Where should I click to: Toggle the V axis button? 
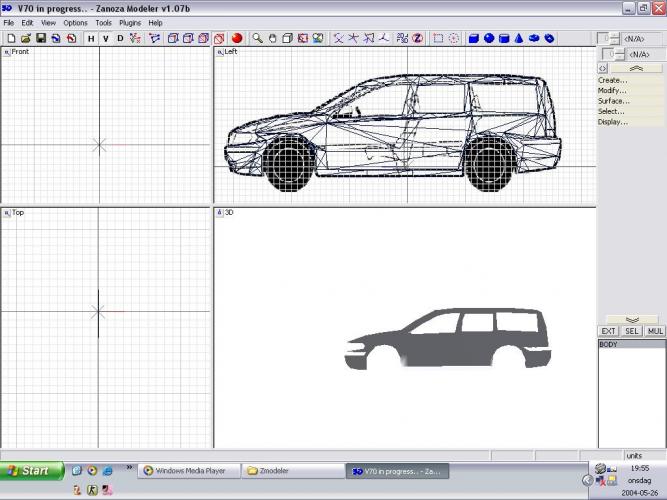pyautogui.click(x=106, y=39)
